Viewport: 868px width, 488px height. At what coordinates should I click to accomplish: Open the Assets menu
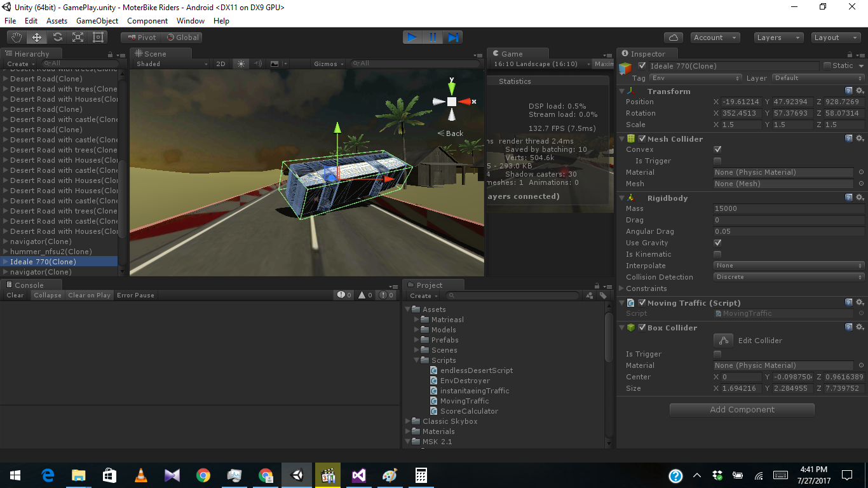click(57, 21)
